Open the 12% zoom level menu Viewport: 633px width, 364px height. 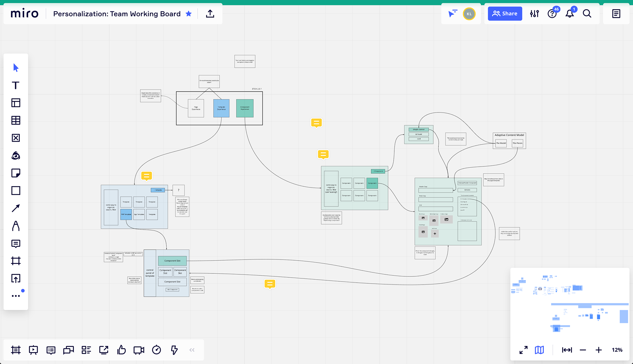617,350
